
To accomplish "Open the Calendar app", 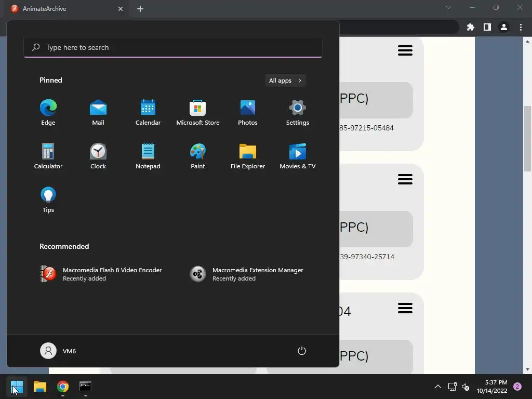I will point(148,113).
